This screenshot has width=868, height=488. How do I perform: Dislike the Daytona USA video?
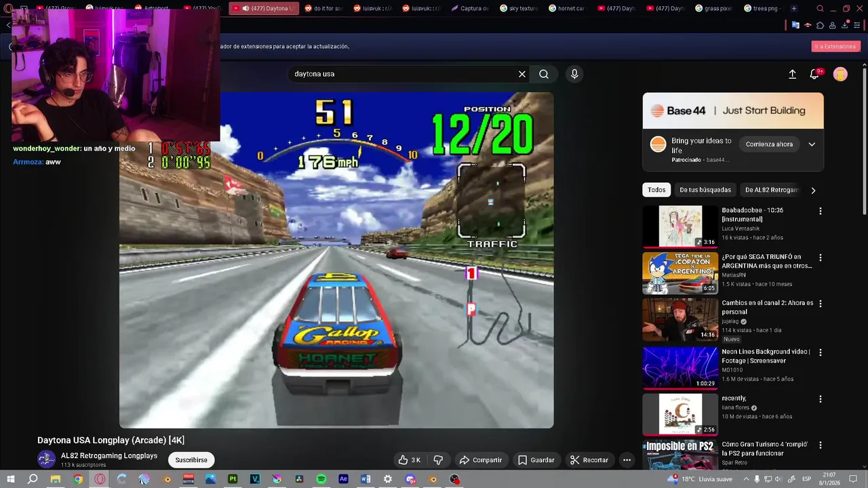pos(438,460)
